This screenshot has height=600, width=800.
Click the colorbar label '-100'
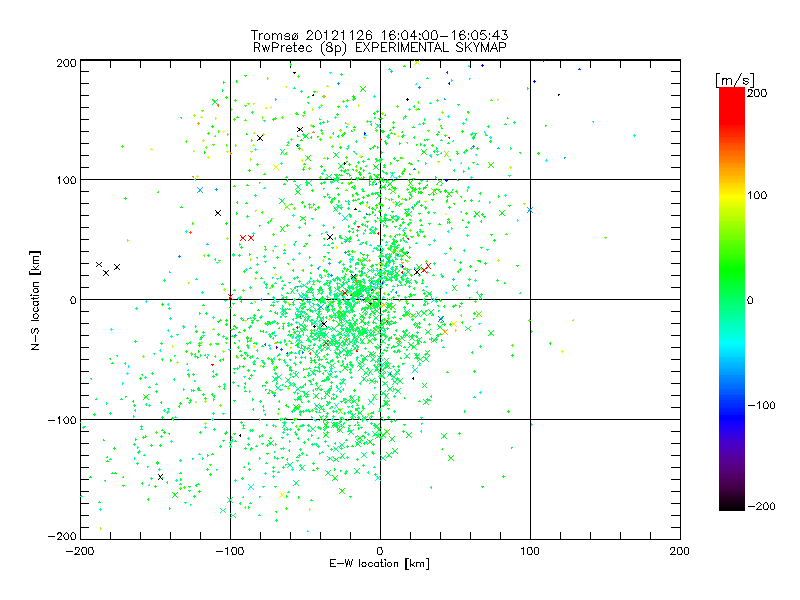click(x=761, y=405)
